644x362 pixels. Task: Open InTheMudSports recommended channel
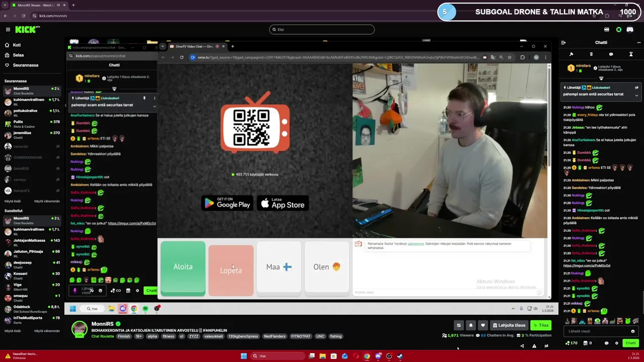pos(32,319)
